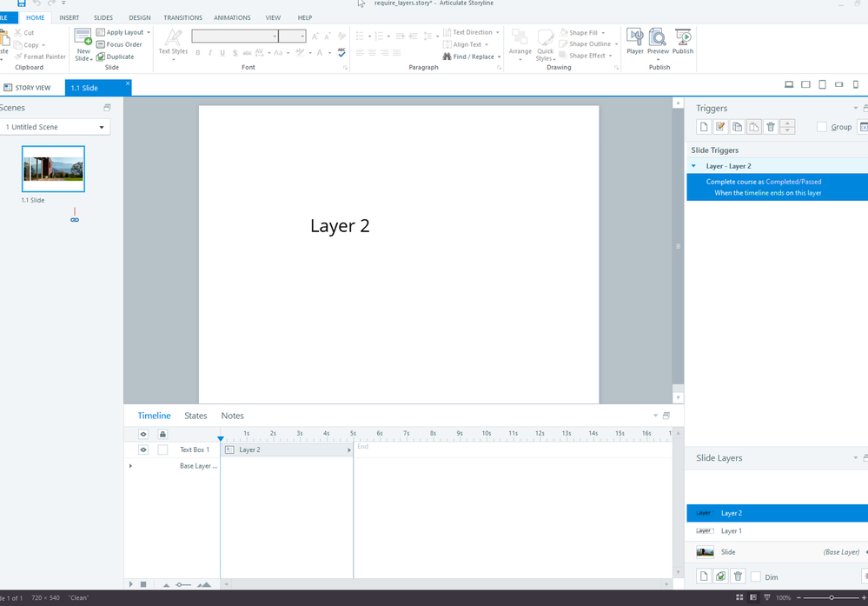This screenshot has height=606, width=868.
Task: Click the zoom slider in status bar
Action: [x=832, y=598]
